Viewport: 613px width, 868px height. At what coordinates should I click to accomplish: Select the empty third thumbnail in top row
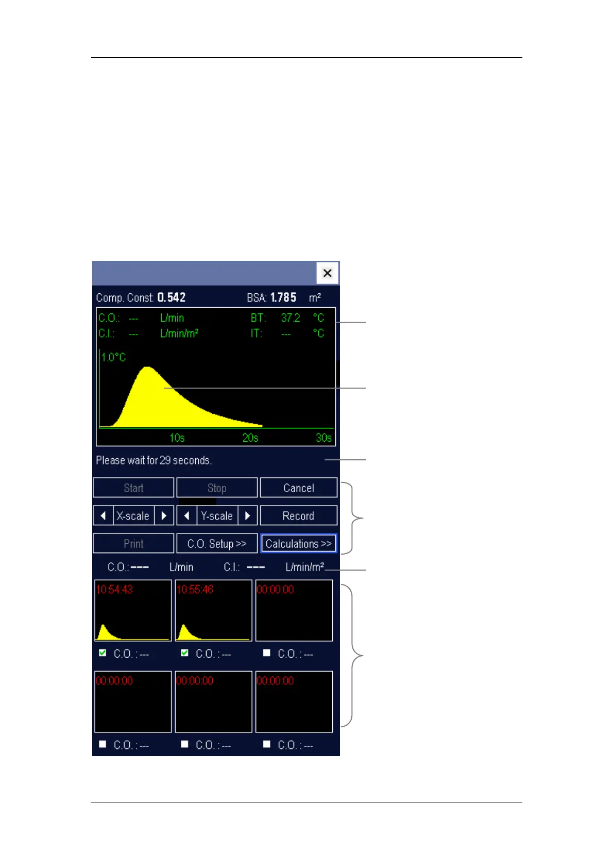pos(294,610)
